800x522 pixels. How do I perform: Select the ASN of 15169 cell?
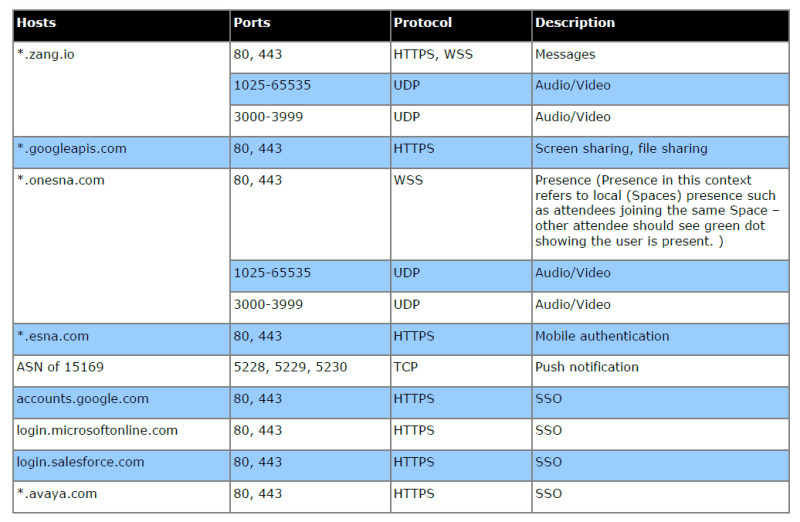[x=121, y=371]
